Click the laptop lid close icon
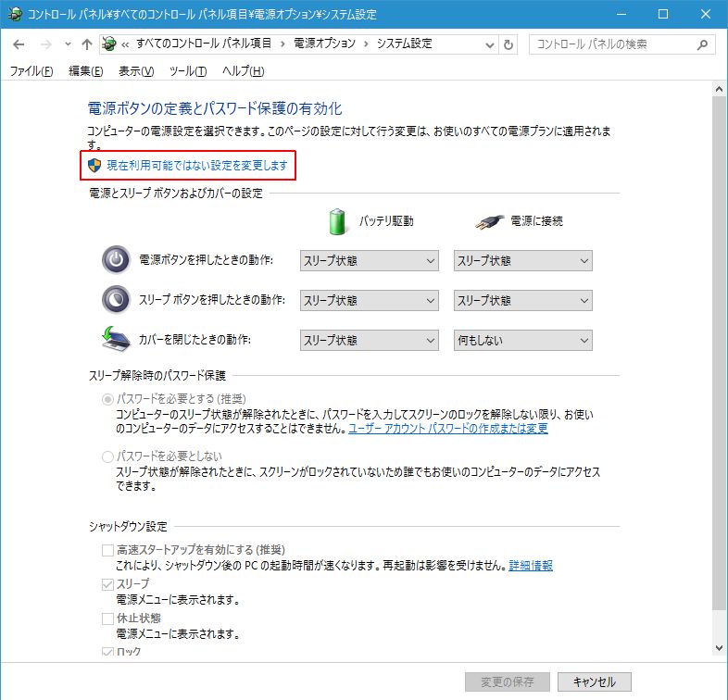Viewport: 728px width, 700px height. coord(116,340)
